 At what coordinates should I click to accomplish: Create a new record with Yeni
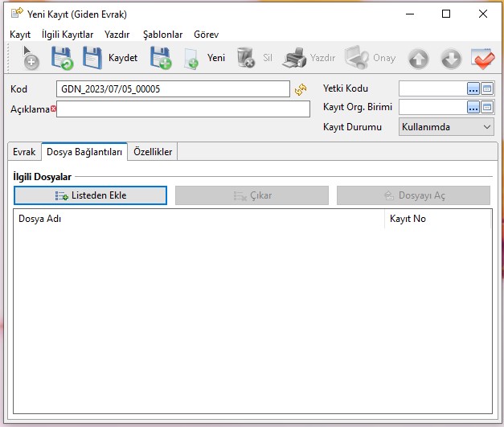pos(206,59)
